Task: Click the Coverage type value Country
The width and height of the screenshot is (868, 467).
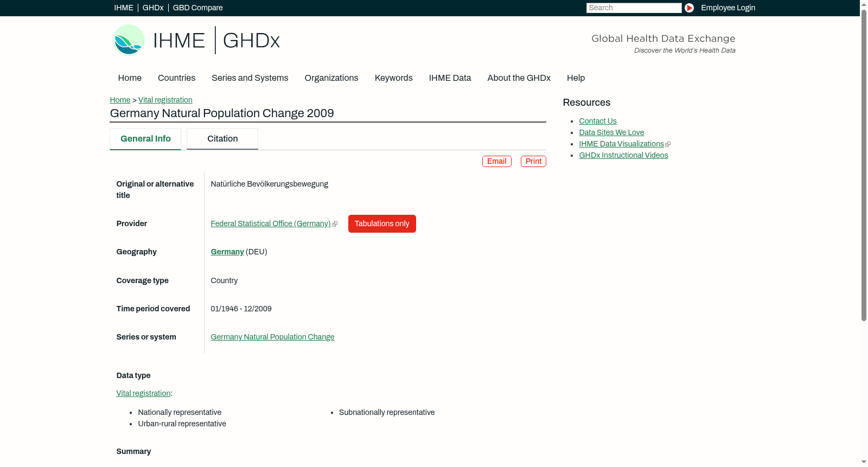Action: coord(224,280)
